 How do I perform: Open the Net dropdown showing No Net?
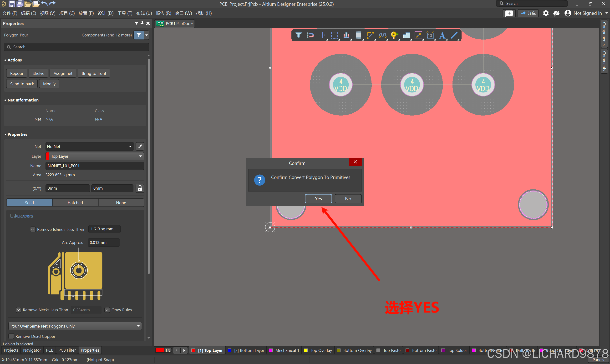[x=90, y=147]
